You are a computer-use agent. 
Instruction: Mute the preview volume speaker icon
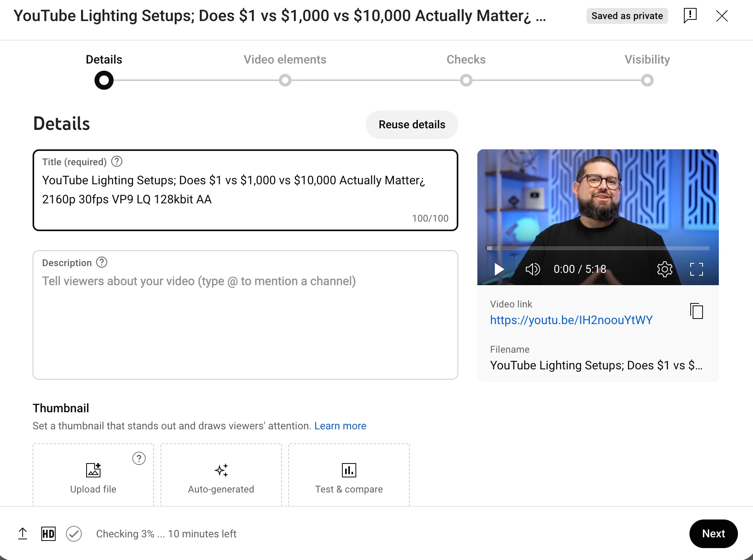tap(533, 269)
